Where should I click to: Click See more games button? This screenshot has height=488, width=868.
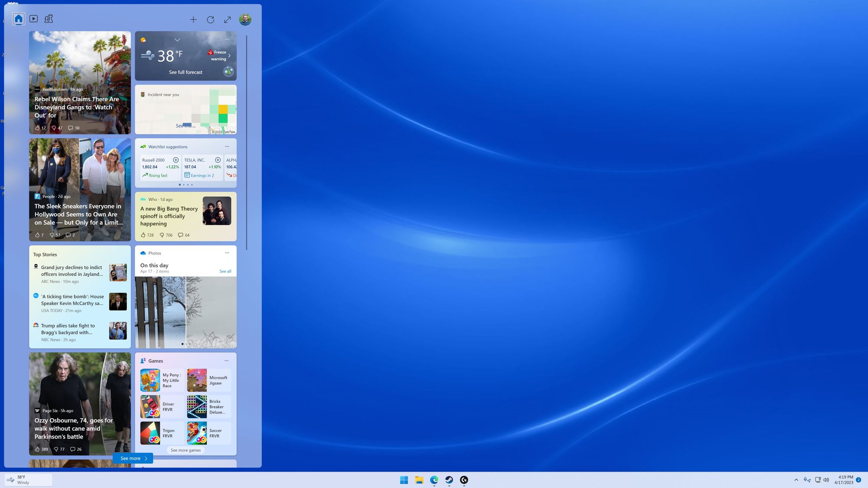pyautogui.click(x=186, y=450)
